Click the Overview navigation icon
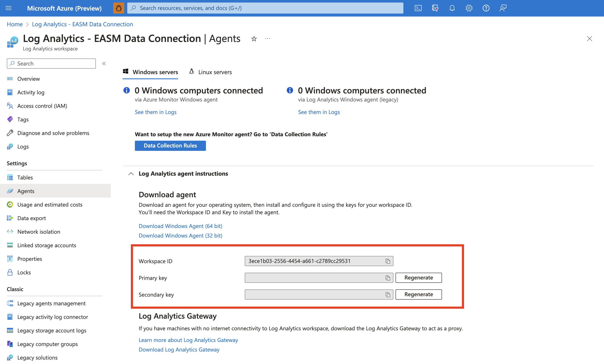Viewport: 604px width, 364px height. click(x=10, y=78)
